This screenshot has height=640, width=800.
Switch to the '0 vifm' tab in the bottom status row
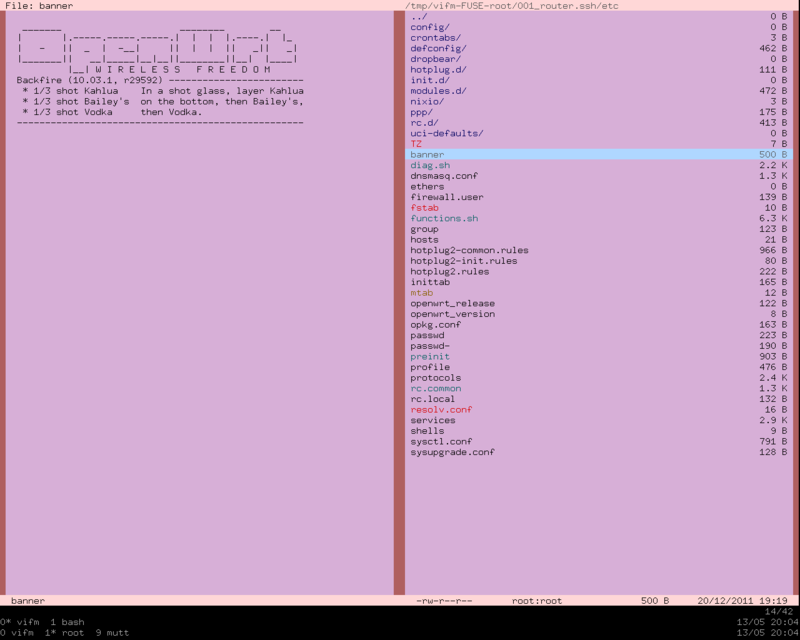(17, 633)
